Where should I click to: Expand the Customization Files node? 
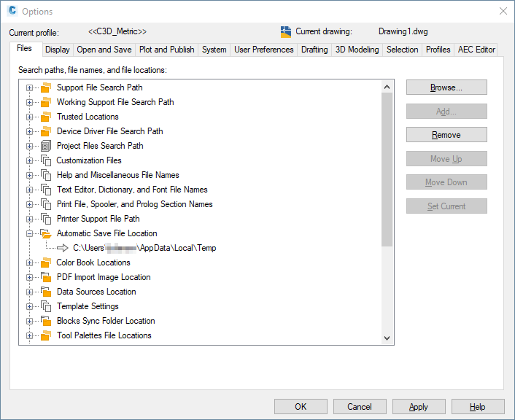pos(30,160)
